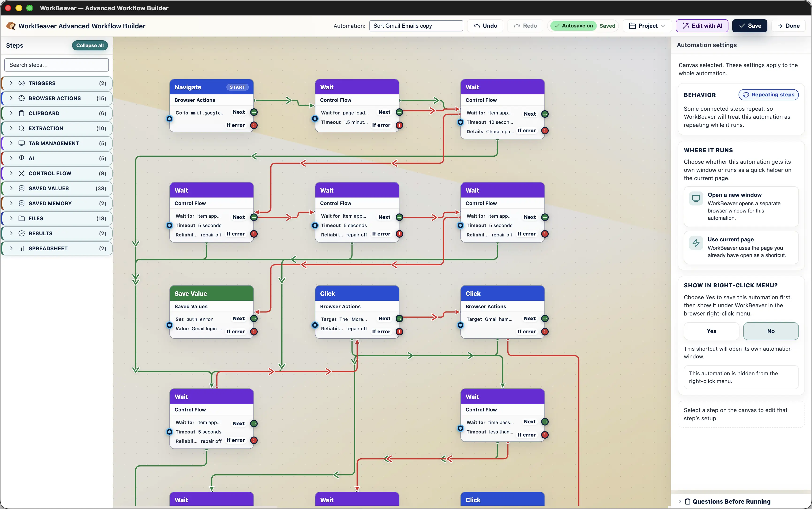Expand the FILES category chevron

click(x=11, y=218)
